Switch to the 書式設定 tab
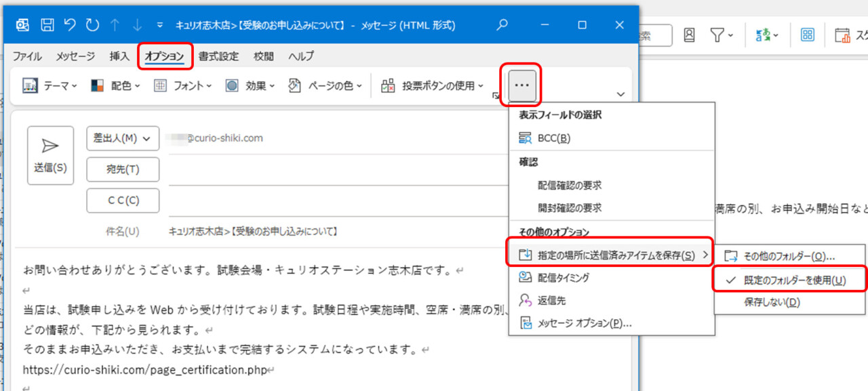This screenshot has height=391, width=868. 218,56
